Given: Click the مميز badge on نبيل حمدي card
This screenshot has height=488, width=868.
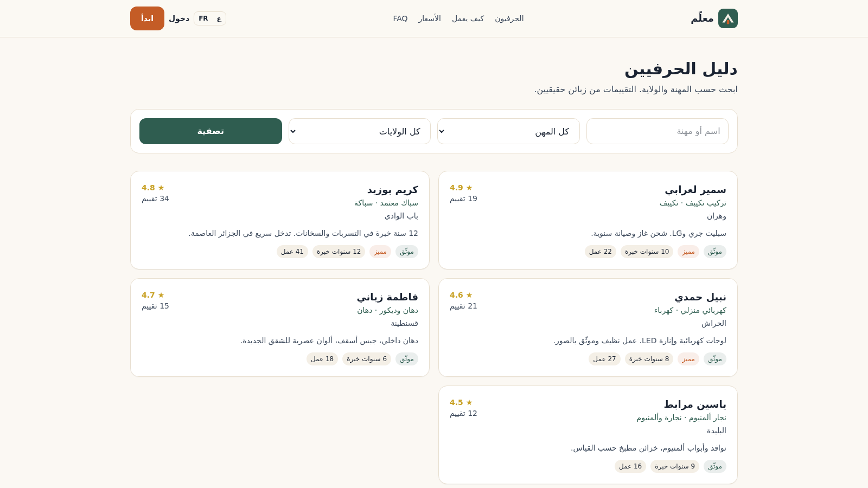Looking at the screenshot, I should point(688,359).
